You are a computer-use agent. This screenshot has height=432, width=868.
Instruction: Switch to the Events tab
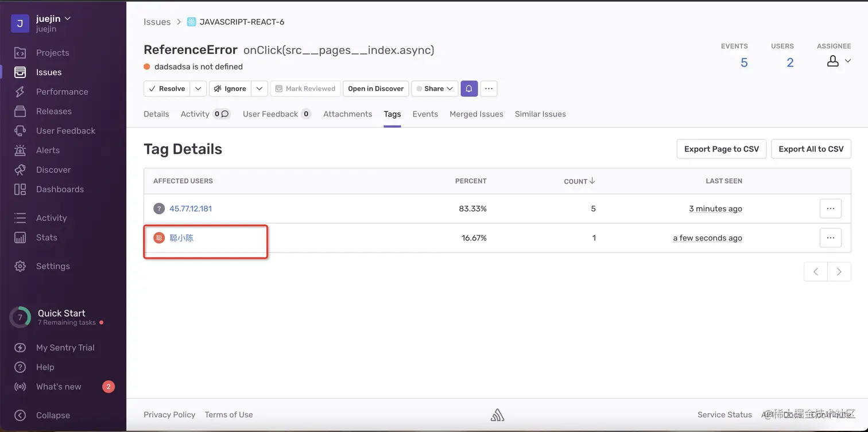425,114
